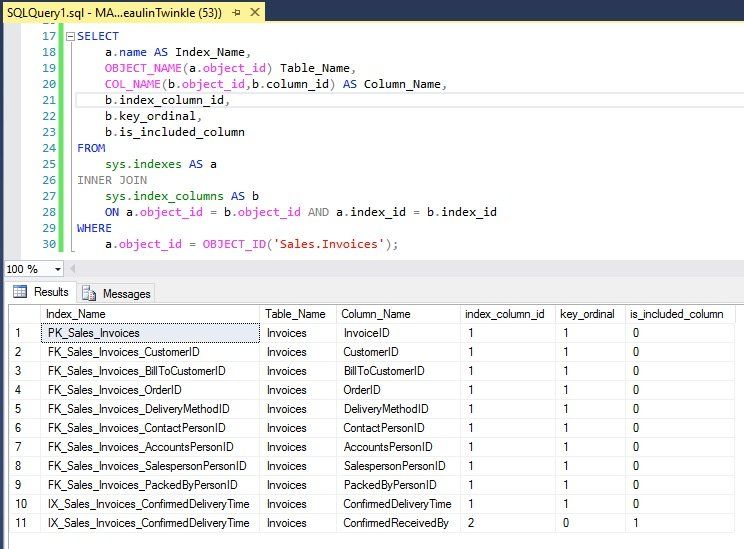
Task: Open the 100 % zoom dropdown
Action: [58, 269]
